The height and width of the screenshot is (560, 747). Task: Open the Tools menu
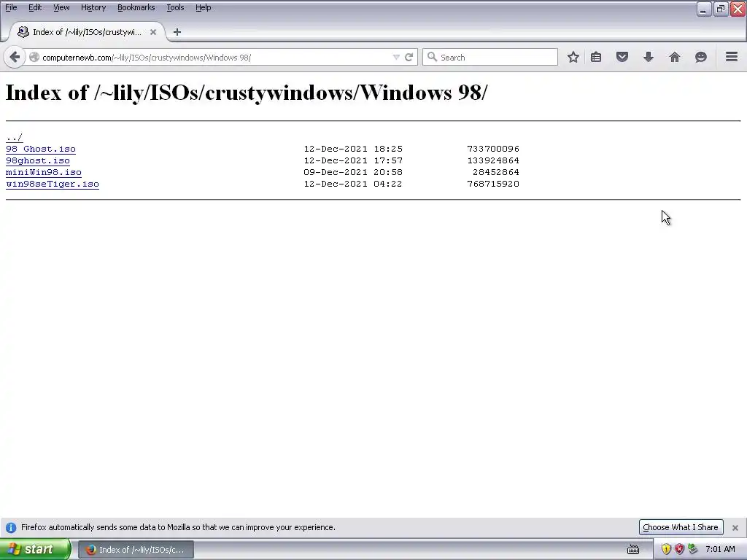(x=175, y=7)
